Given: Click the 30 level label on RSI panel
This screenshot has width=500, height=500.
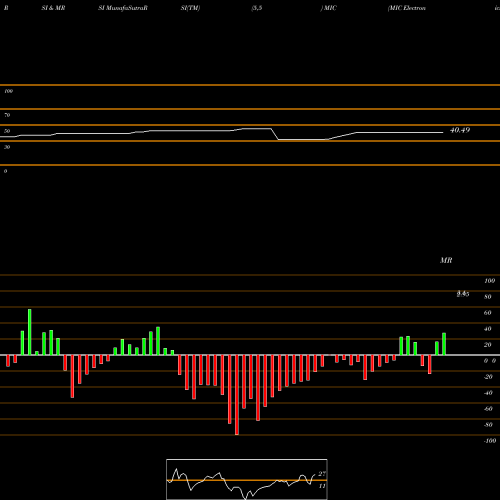Looking at the screenshot, I should [x=7, y=147].
